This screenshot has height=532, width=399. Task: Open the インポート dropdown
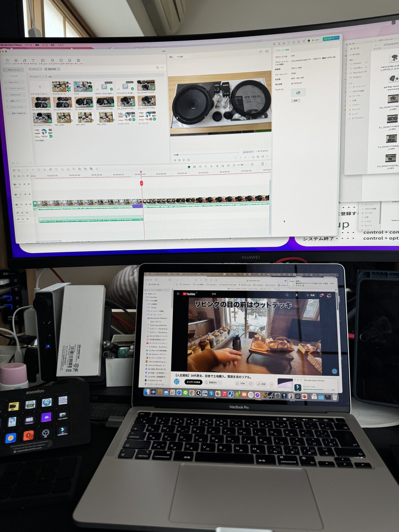pos(35,69)
